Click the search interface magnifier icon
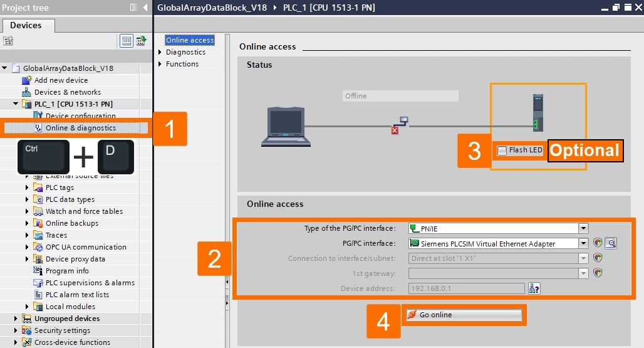 (611, 243)
